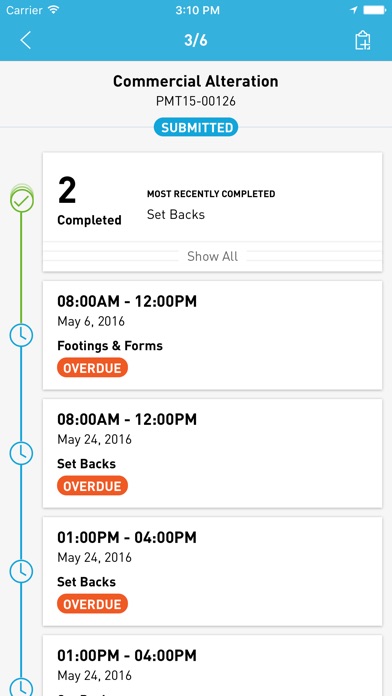Tap the Commercial Alteration permit title
Screen dimensions: 392x696
pos(196,81)
